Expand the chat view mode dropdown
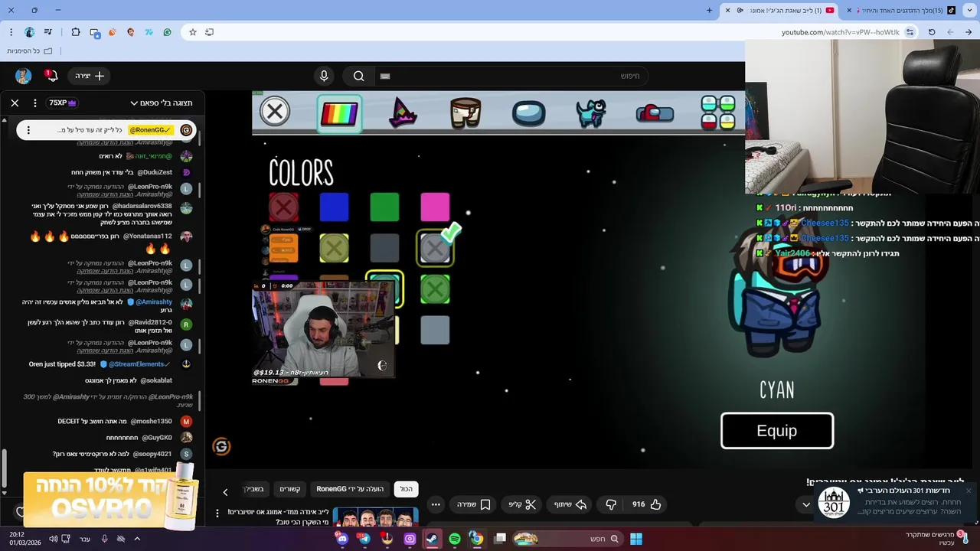 [161, 103]
